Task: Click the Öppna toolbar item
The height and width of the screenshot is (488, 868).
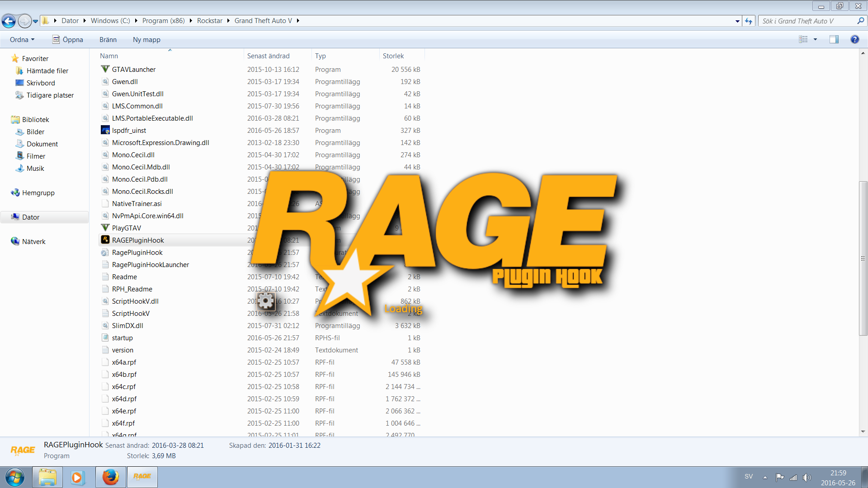Action: (68, 39)
